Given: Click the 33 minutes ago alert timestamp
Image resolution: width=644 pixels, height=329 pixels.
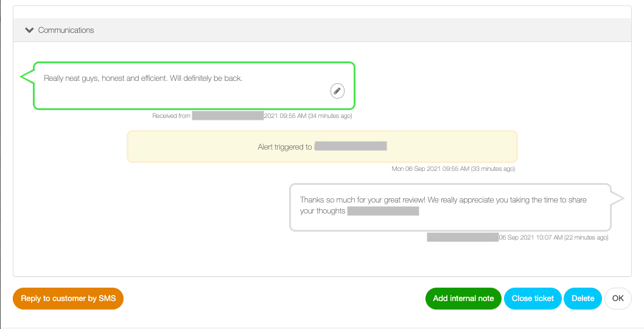Looking at the screenshot, I should (x=453, y=168).
